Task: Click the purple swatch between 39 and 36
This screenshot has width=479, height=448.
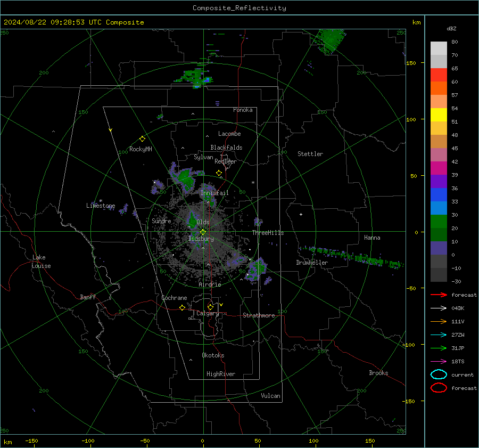Action: pos(439,181)
